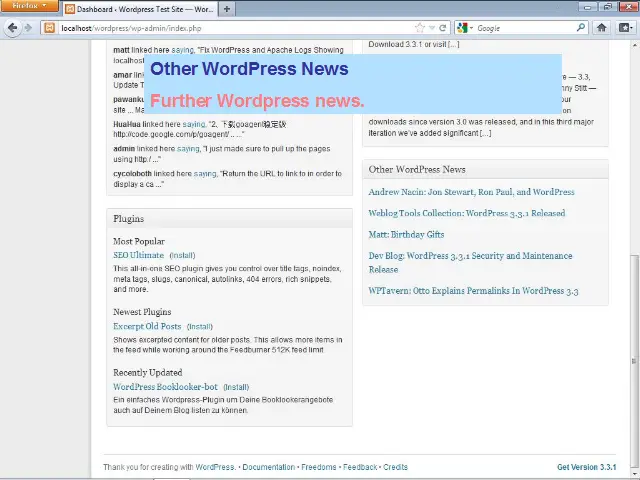Click the Google search input field
Screen dimensions: 640x480
point(524,28)
